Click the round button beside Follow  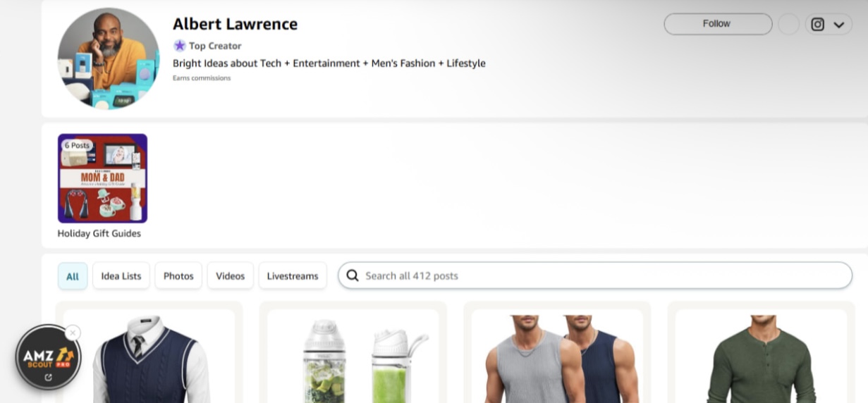(788, 25)
